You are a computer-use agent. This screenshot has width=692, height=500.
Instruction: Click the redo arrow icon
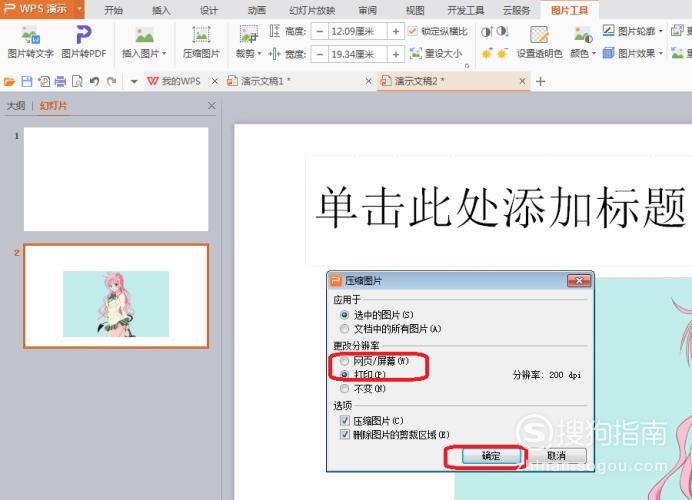click(112, 82)
